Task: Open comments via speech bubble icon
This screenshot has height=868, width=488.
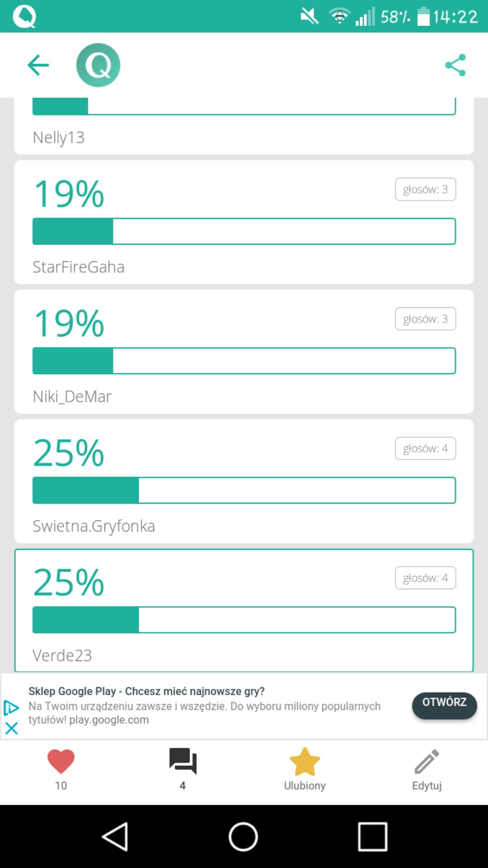Action: (x=183, y=762)
